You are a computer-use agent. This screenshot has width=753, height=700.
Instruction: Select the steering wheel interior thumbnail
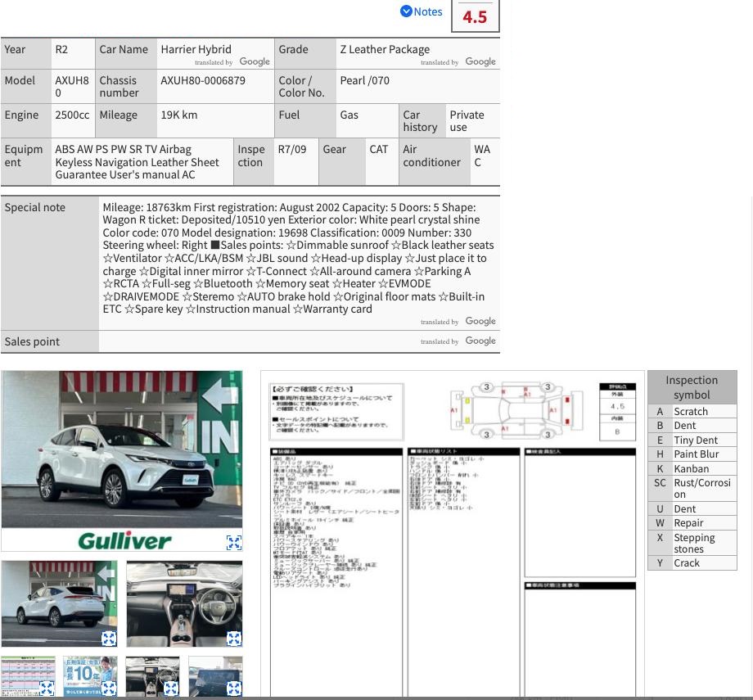click(x=184, y=602)
